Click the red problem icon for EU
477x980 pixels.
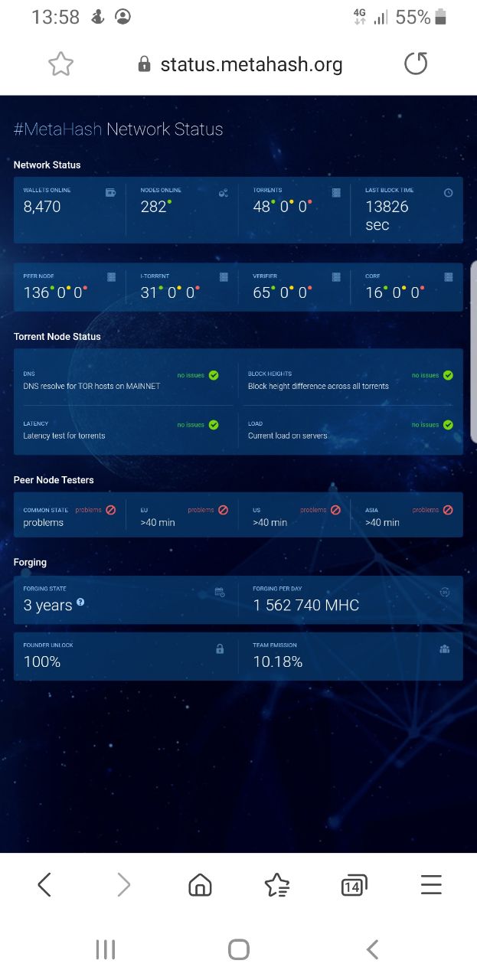tap(223, 510)
